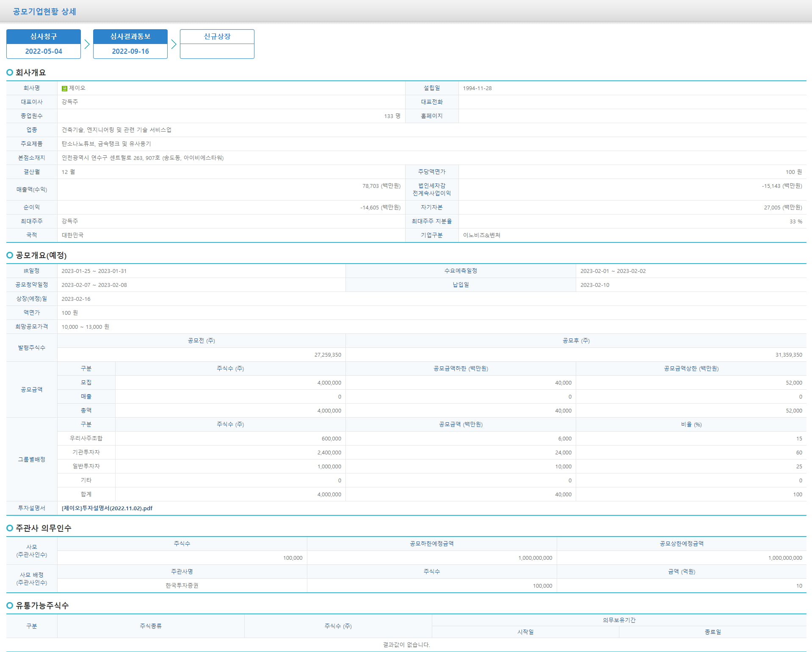Click 우리사주조합 shares 600,000

331,439
